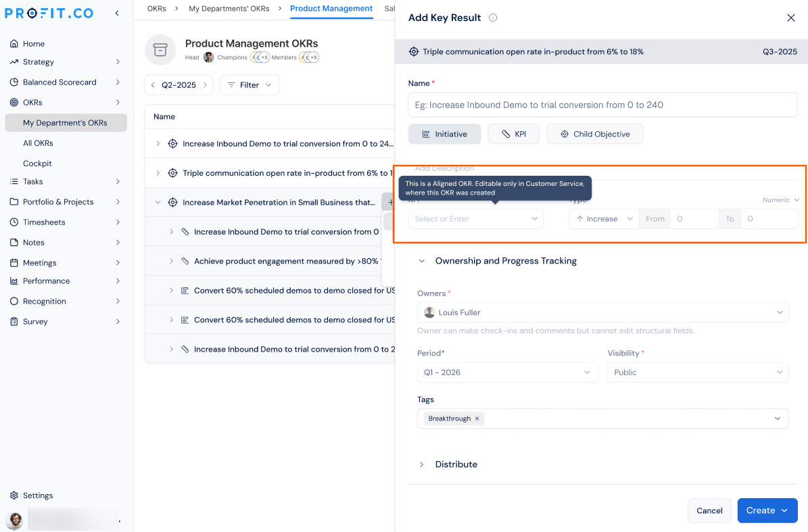Remove the Breakthrough tag
Screen dimensions: 808x532
[477, 418]
